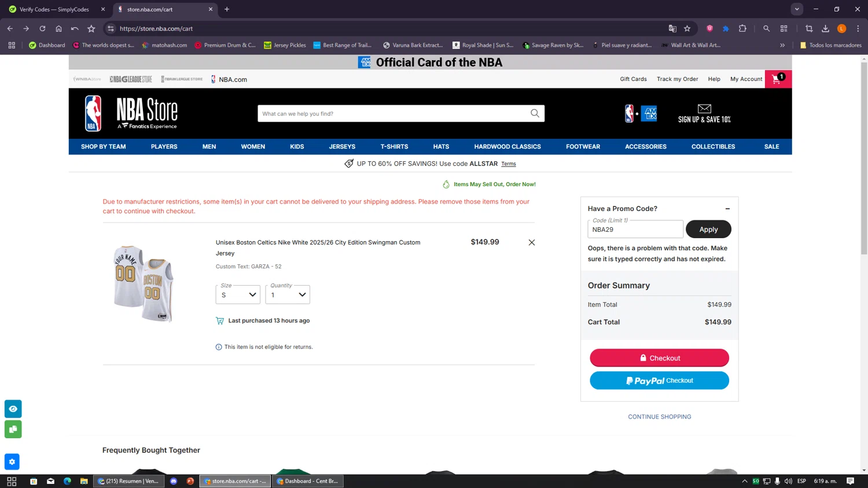The width and height of the screenshot is (868, 488).
Task: Click the promo code input field
Action: click(635, 230)
